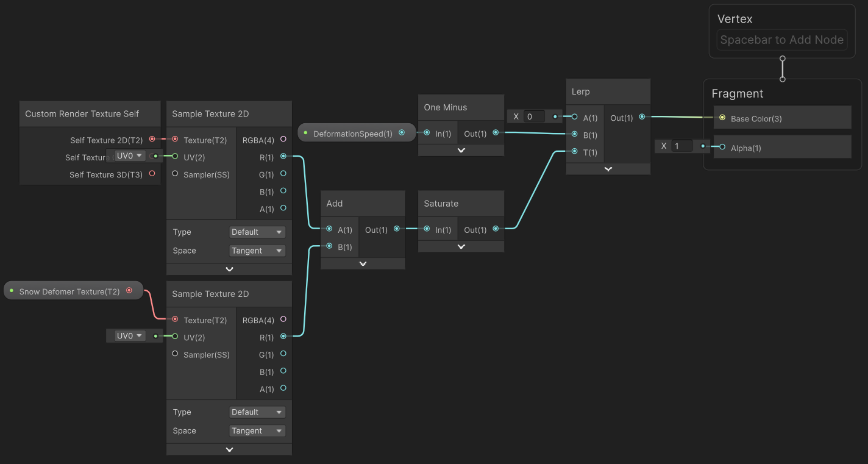Click the One Minus Out(1) output port
The height and width of the screenshot is (464, 868).
tap(496, 133)
